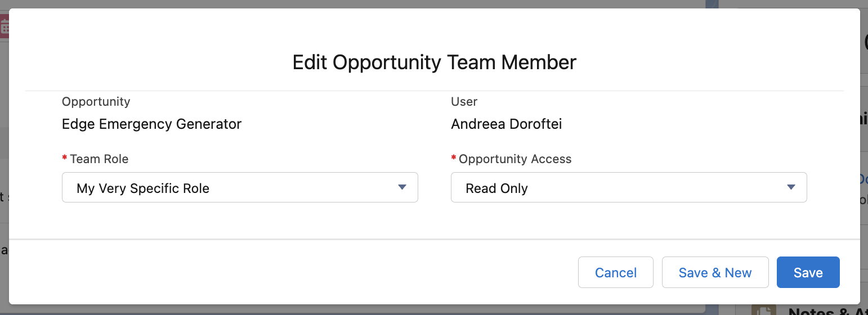Screen dimensions: 868x315
Task: Click the Opportunity Access field label
Action: [515, 159]
